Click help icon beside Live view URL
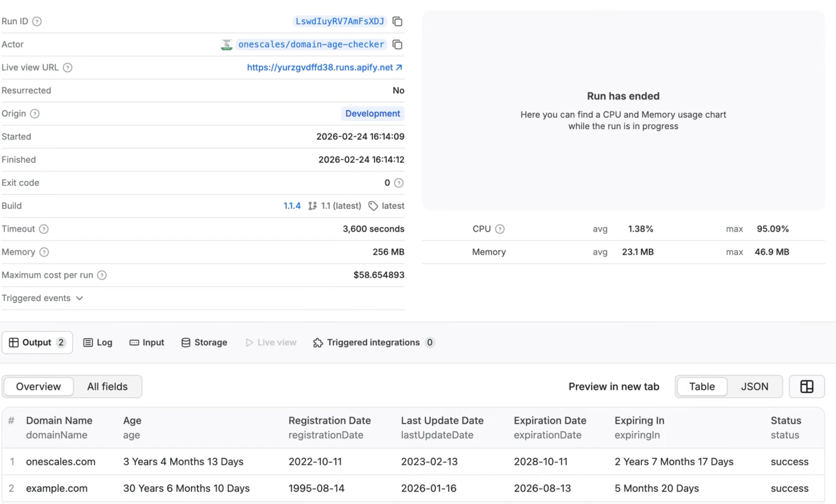The width and height of the screenshot is (836, 504). [68, 68]
